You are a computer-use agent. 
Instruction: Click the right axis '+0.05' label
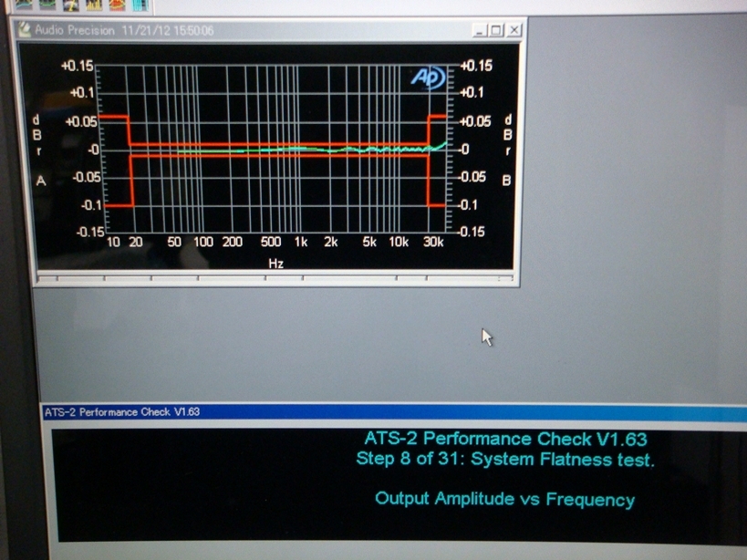point(475,121)
